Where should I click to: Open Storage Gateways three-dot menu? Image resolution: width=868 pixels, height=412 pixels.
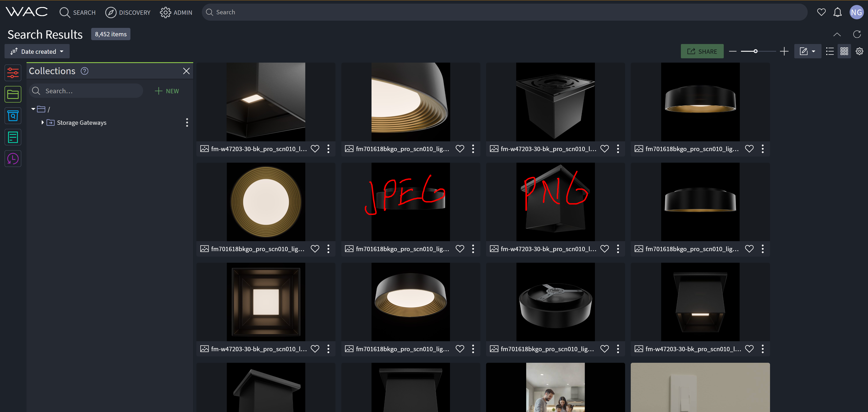(x=187, y=122)
